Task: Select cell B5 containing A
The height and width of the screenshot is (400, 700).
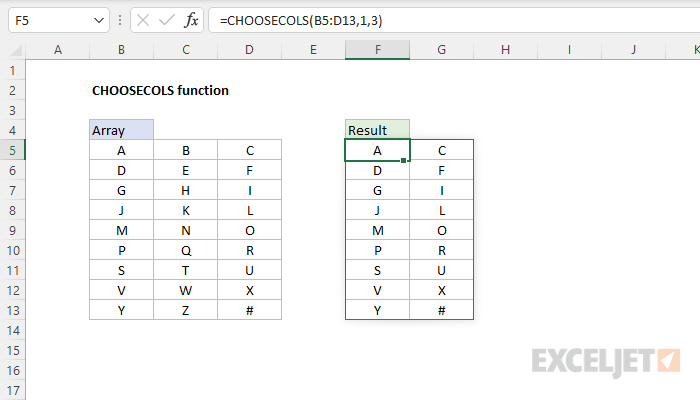Action: point(121,150)
